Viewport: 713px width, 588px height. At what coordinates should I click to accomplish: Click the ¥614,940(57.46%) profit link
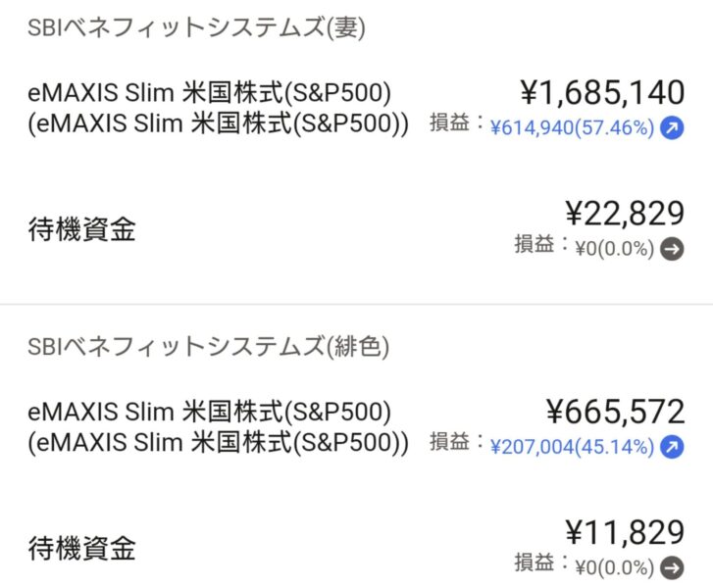click(572, 128)
